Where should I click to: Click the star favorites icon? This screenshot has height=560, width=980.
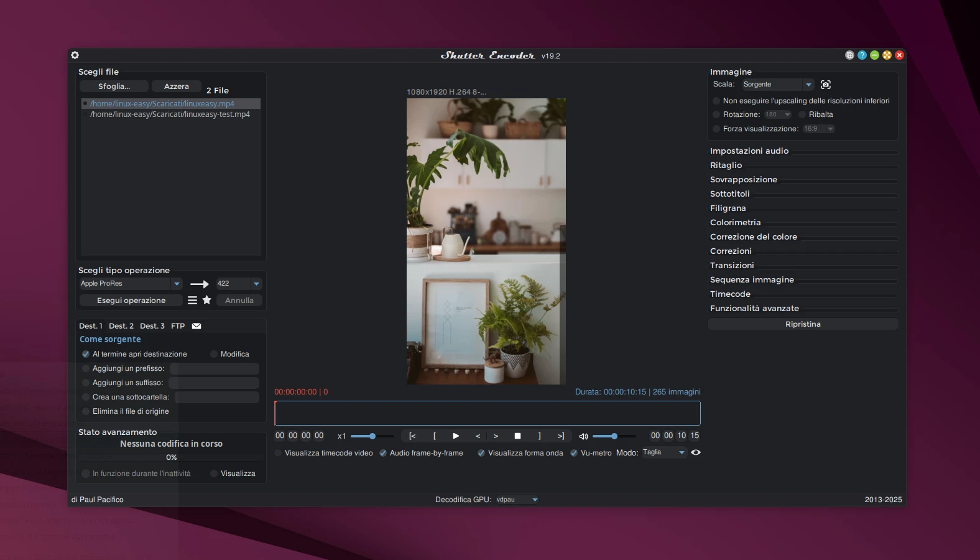[x=207, y=300]
